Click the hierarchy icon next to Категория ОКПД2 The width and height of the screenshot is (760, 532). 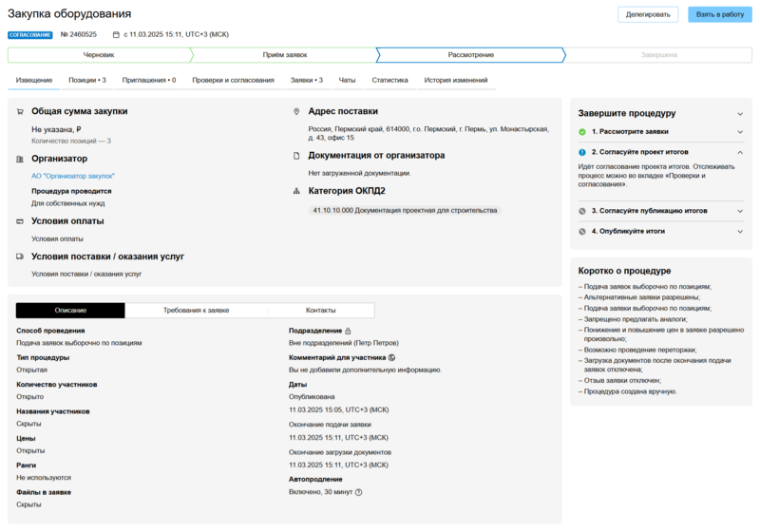click(297, 191)
